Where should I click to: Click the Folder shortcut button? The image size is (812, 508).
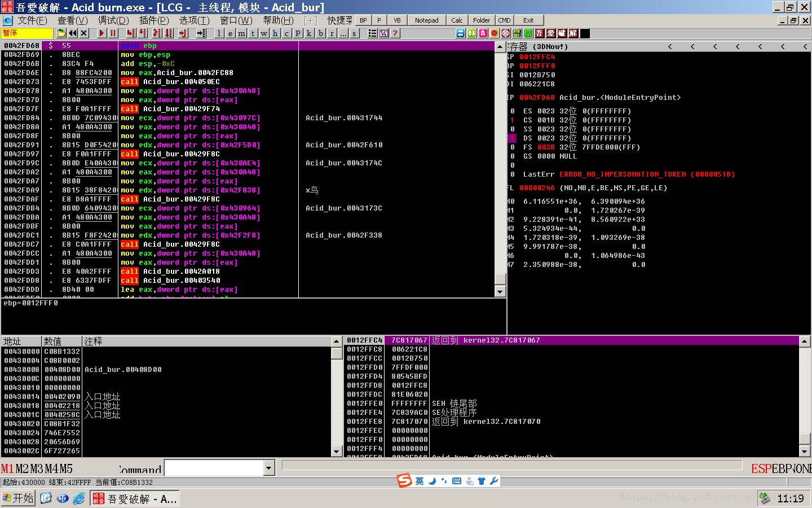482,20
